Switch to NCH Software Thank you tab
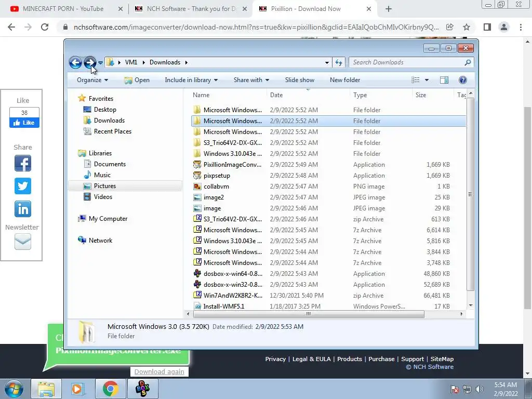532x399 pixels. (190, 9)
